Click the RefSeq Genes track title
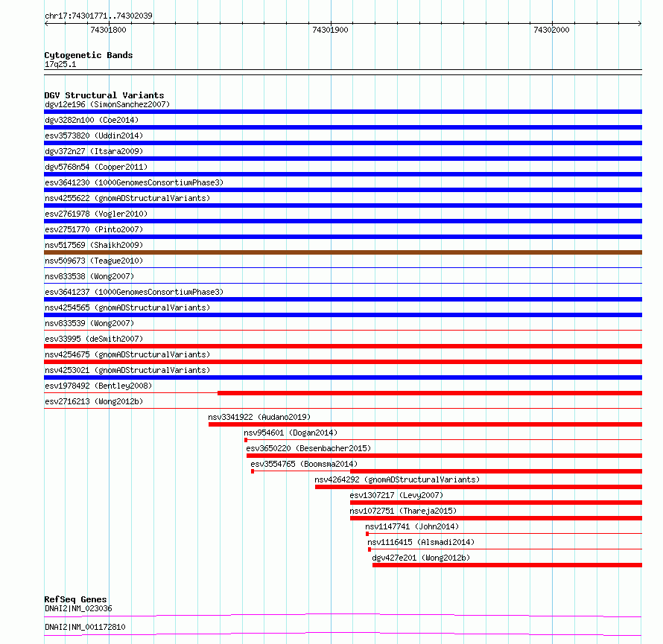The height and width of the screenshot is (644, 663). tap(75, 599)
